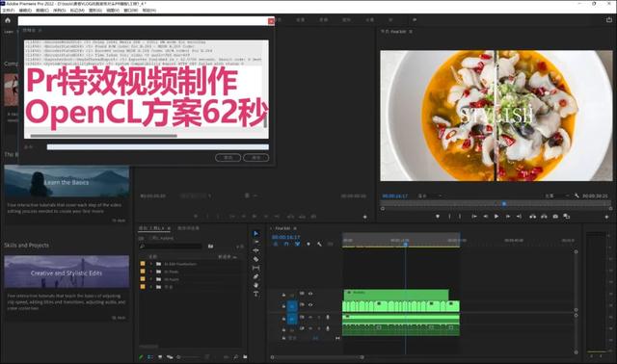Go to Out point in Program monitor

(519, 217)
